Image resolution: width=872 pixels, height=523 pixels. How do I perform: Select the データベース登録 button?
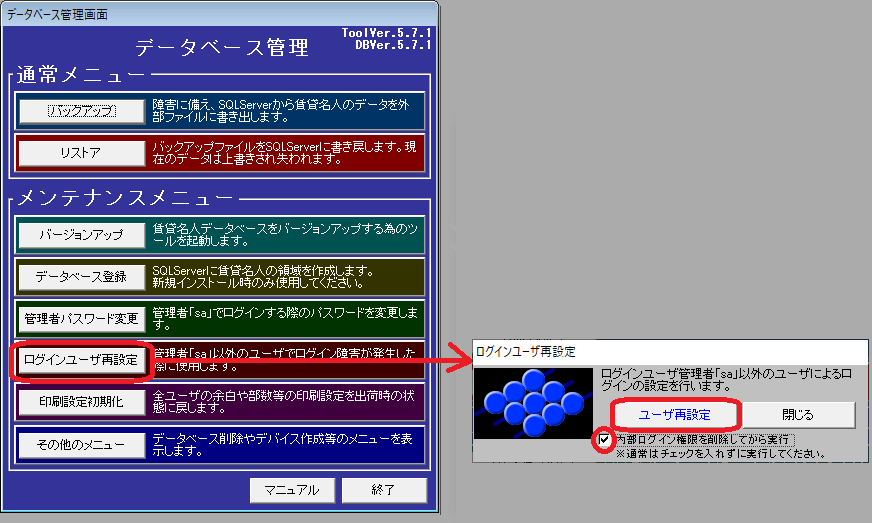click(80, 277)
